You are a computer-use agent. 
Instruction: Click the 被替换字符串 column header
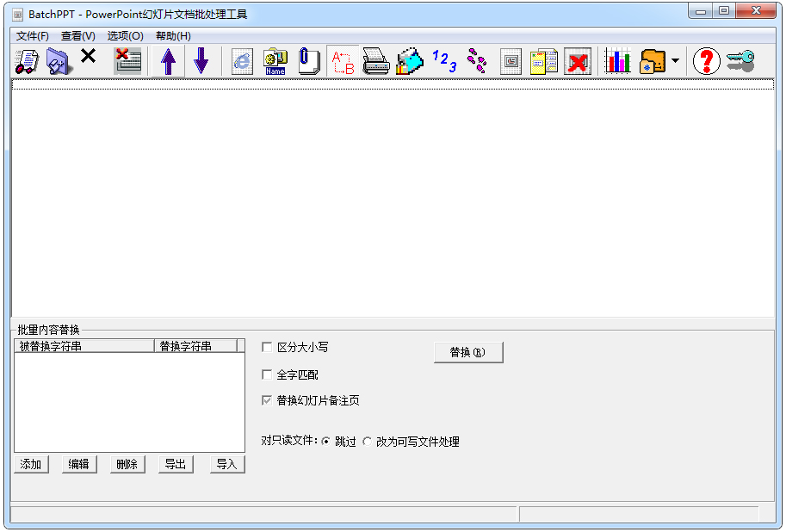[84, 346]
